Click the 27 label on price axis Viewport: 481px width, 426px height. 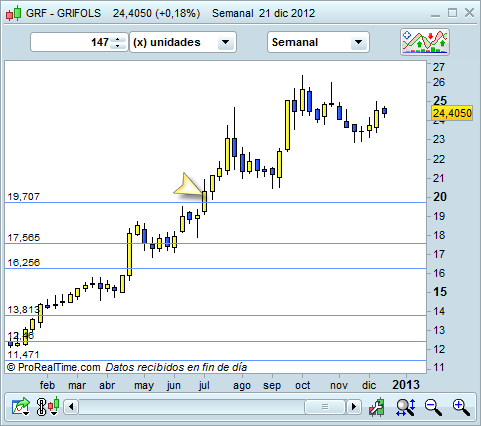[439, 67]
